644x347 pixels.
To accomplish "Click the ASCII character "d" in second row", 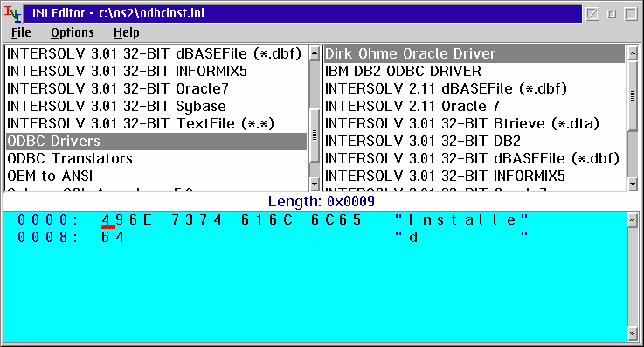I will (x=413, y=238).
